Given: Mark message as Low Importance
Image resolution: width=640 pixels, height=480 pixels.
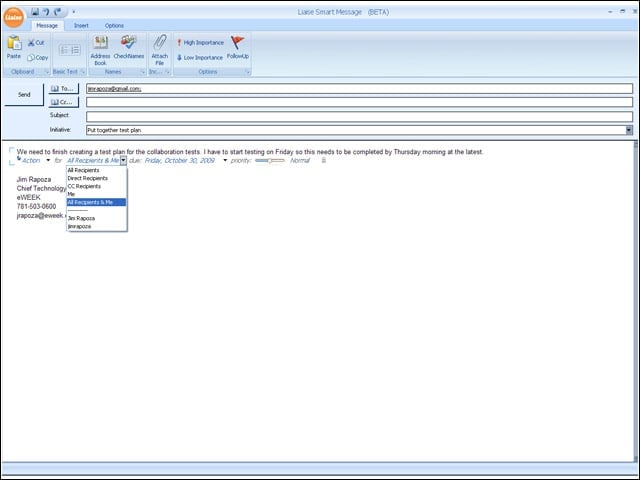Looking at the screenshot, I should click(x=200, y=58).
